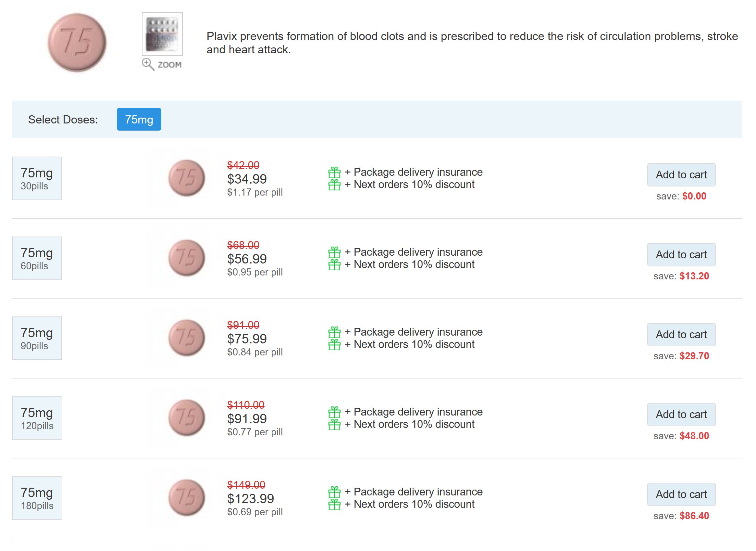756x551 pixels.
Task: Add the 120 pills package to cart
Action: click(x=681, y=415)
